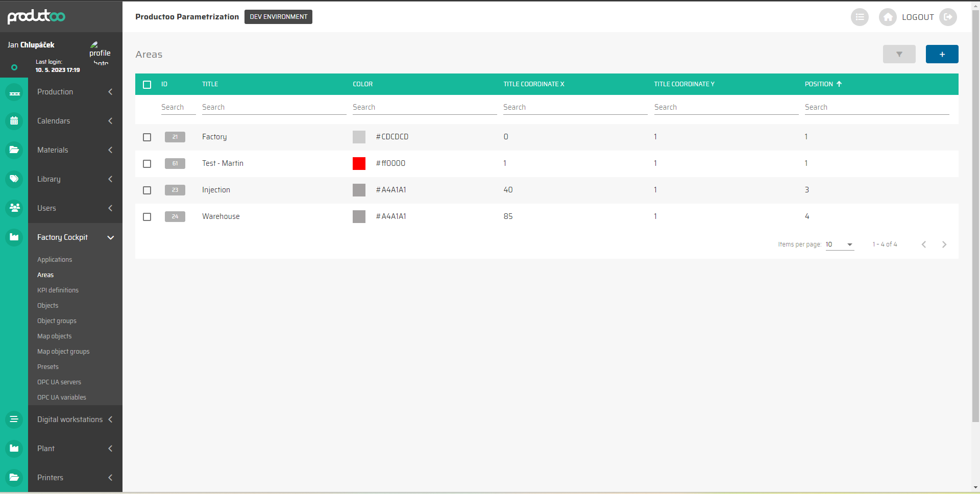Click the Library tag sidebar icon

click(x=14, y=179)
